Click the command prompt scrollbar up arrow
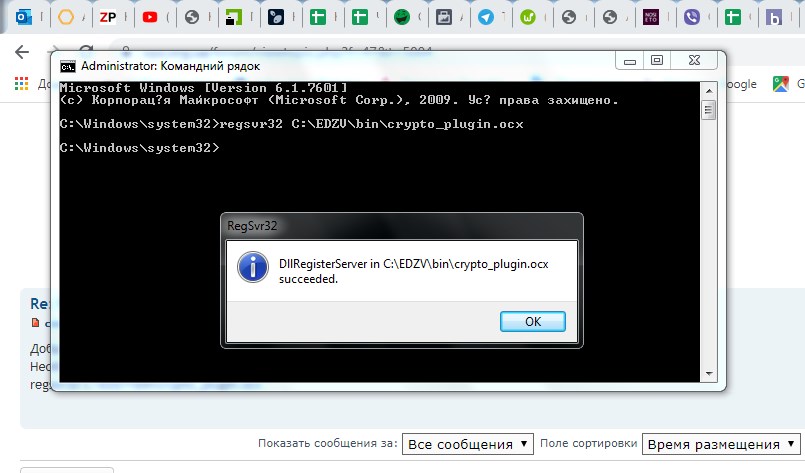This screenshot has width=805, height=473. (x=708, y=90)
